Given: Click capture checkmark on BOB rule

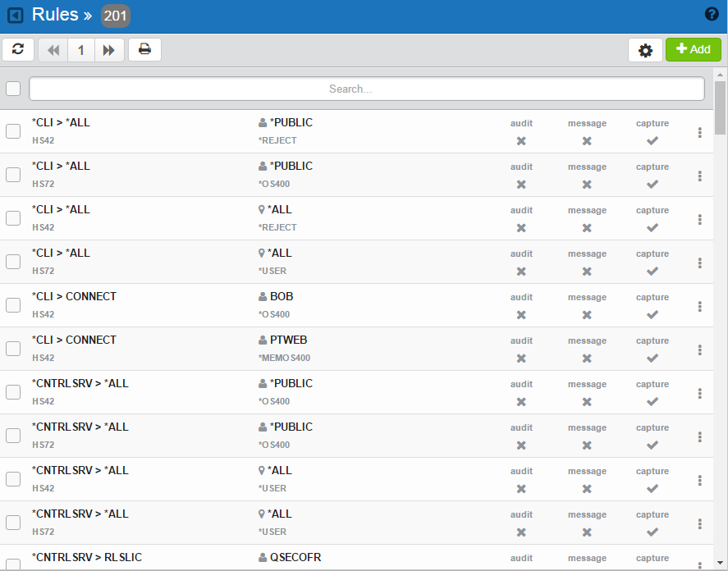Looking at the screenshot, I should pos(652,314).
